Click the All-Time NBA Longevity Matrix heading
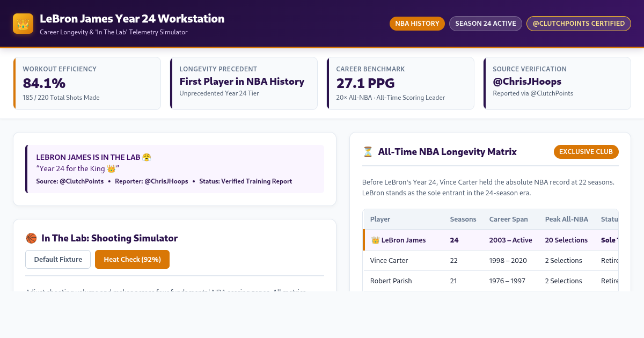 [x=447, y=152]
